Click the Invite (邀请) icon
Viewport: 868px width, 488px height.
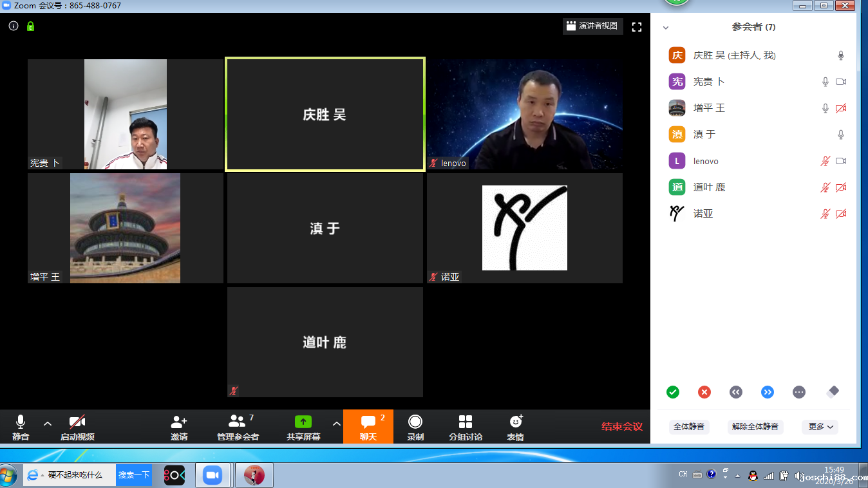(x=179, y=422)
